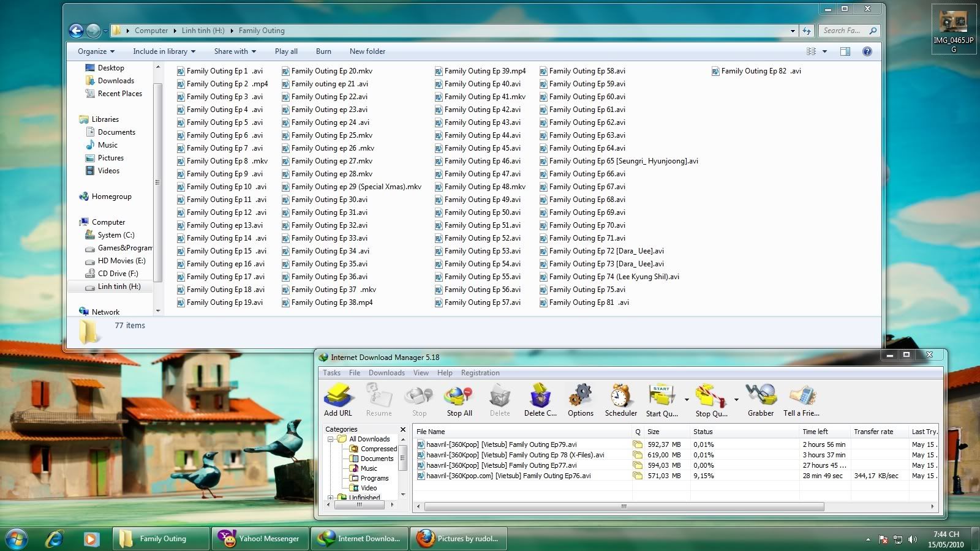Image resolution: width=980 pixels, height=551 pixels.
Task: Open Start Queue dropdown arrow in IDM
Action: coord(686,399)
